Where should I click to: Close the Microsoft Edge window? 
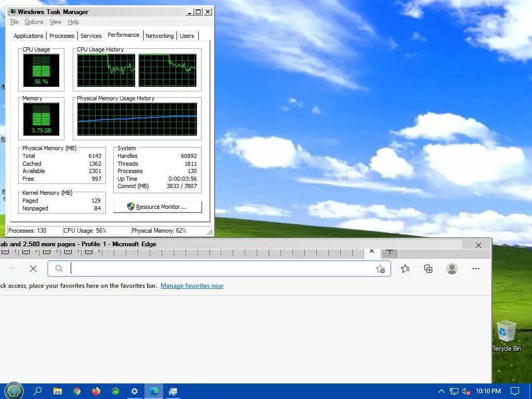click(x=478, y=245)
